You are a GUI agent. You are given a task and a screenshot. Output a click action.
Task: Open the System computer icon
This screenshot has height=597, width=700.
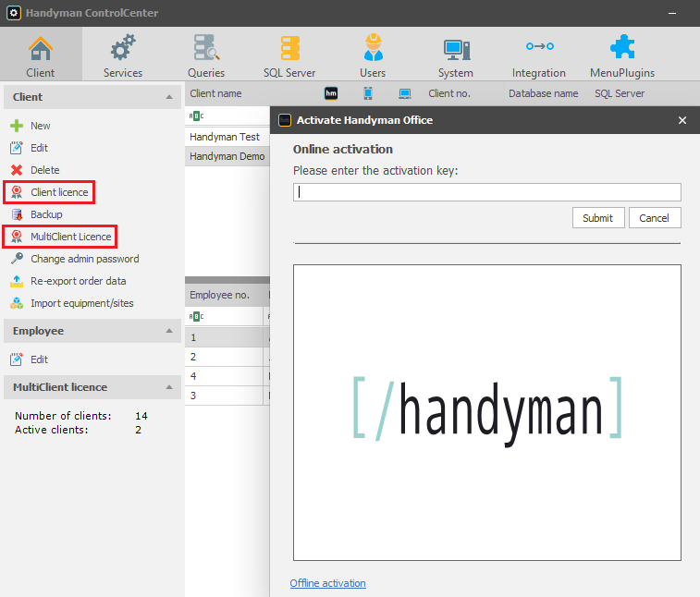pos(456,50)
